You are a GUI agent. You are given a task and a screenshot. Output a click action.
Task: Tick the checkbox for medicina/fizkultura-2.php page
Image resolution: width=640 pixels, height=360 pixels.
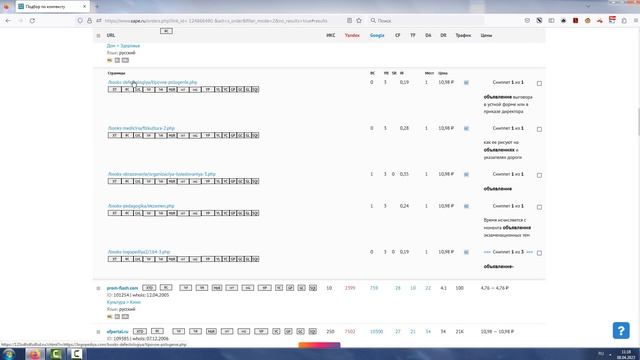539,129
